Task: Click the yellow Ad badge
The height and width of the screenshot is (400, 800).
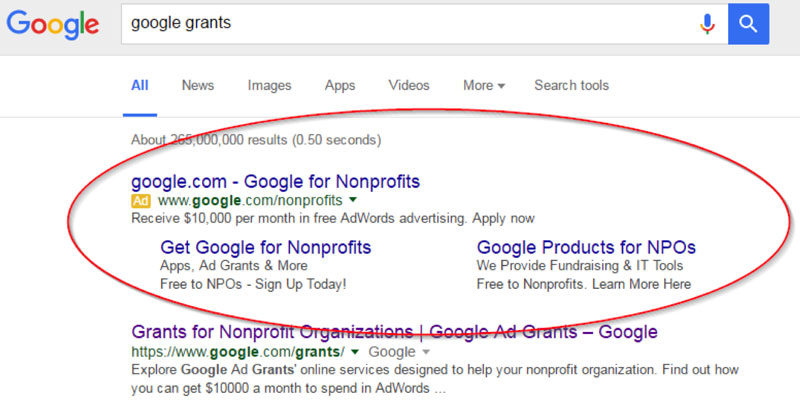Action: pos(141,201)
